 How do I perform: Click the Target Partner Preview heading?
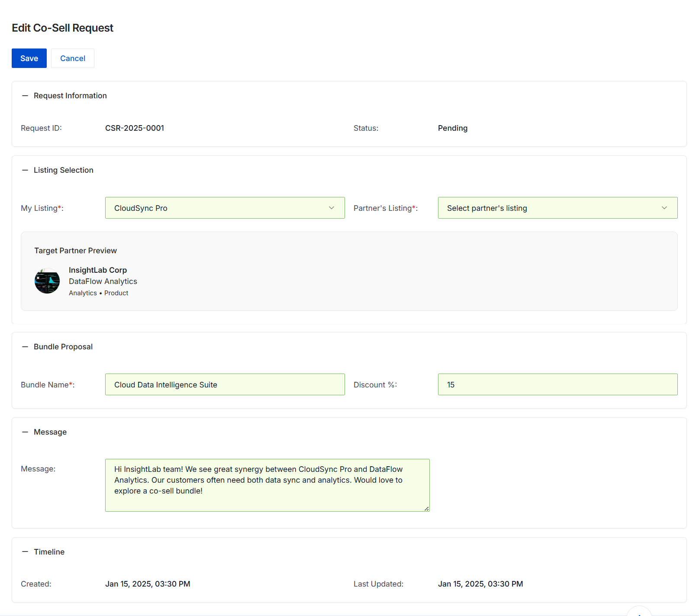coord(76,251)
